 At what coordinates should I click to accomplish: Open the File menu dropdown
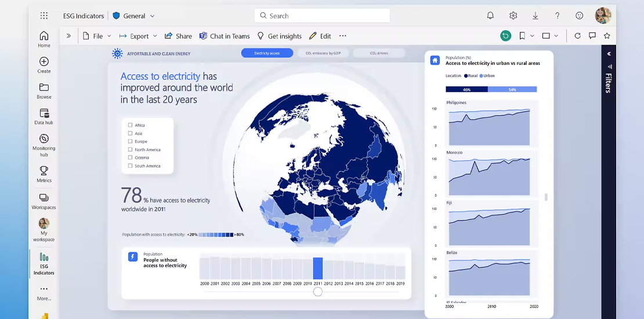coord(97,36)
